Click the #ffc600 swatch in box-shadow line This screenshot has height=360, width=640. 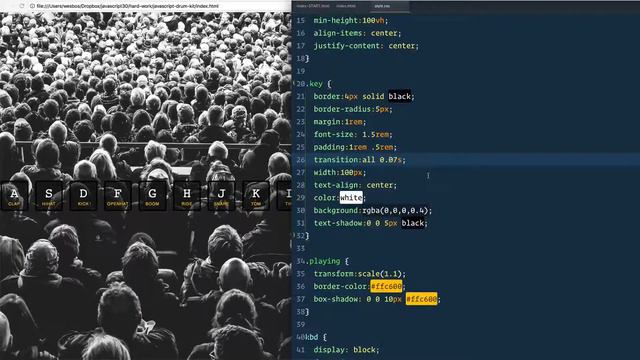(421, 299)
